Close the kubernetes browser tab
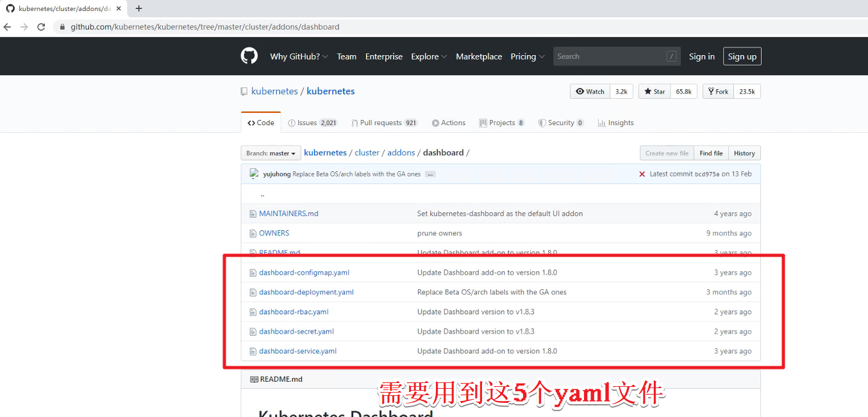 pos(119,8)
